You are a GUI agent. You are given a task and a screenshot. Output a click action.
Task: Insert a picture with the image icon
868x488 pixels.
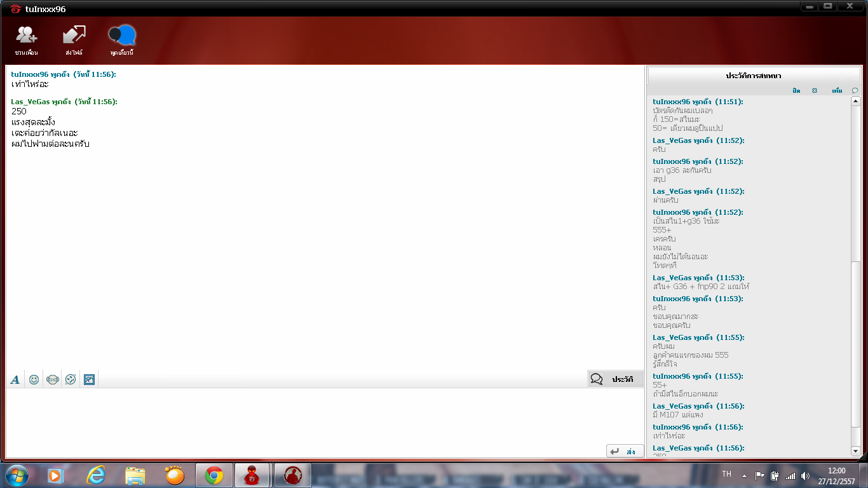[89, 379]
